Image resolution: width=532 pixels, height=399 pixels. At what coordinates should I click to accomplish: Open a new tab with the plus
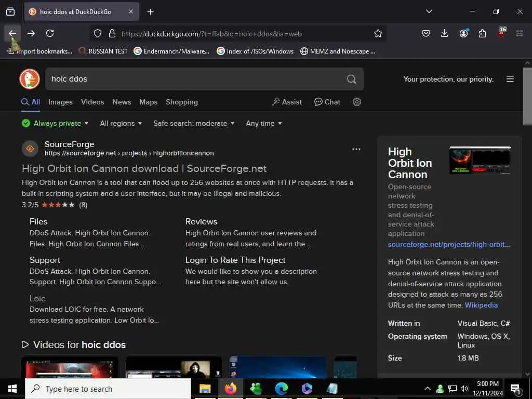[x=150, y=12]
